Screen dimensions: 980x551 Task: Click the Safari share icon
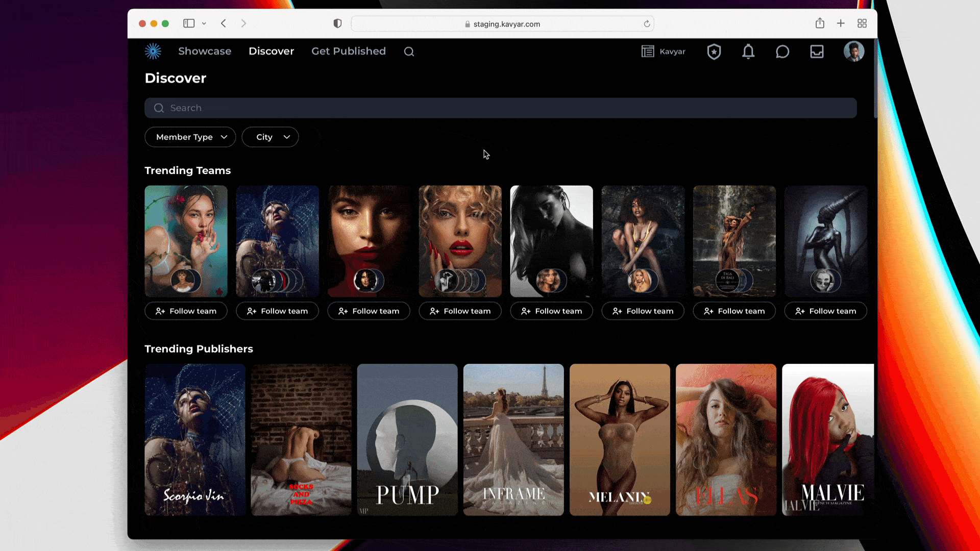click(820, 23)
